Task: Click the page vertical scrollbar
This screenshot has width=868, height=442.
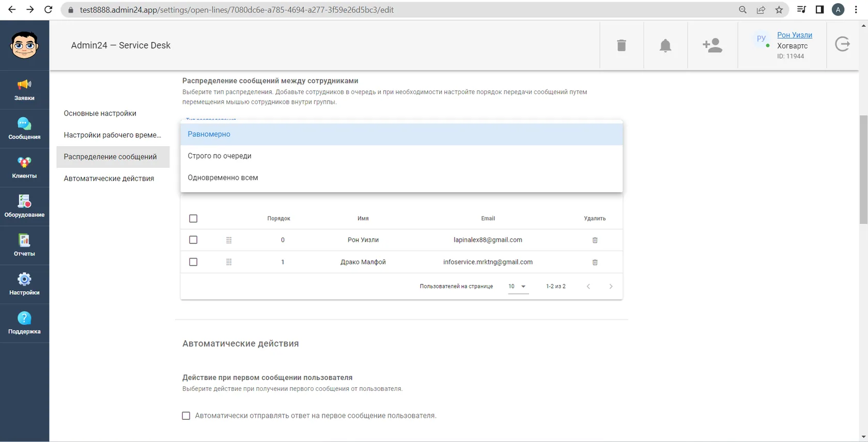Action: (x=863, y=170)
